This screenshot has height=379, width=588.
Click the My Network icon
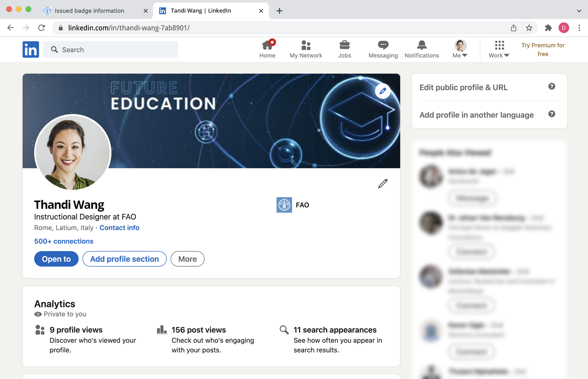pos(306,49)
